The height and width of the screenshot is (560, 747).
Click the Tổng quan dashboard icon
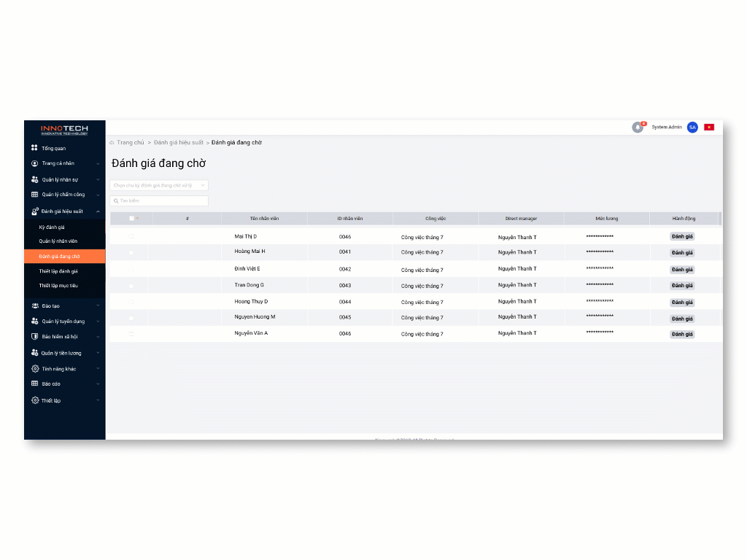click(34, 148)
